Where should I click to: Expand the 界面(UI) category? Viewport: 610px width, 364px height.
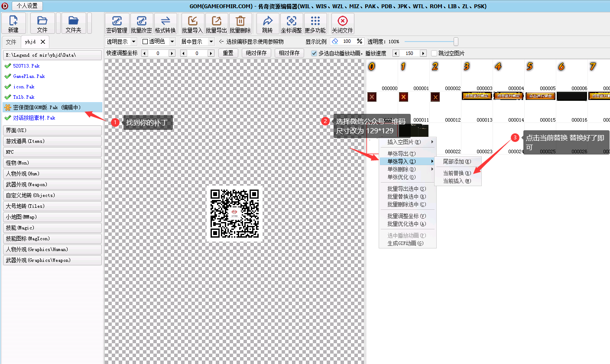[52, 130]
